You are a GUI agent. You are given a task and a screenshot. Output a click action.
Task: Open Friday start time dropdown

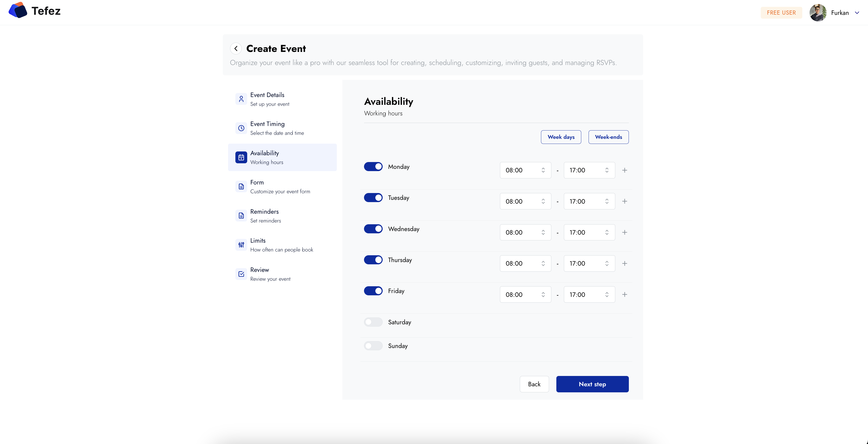(x=525, y=295)
